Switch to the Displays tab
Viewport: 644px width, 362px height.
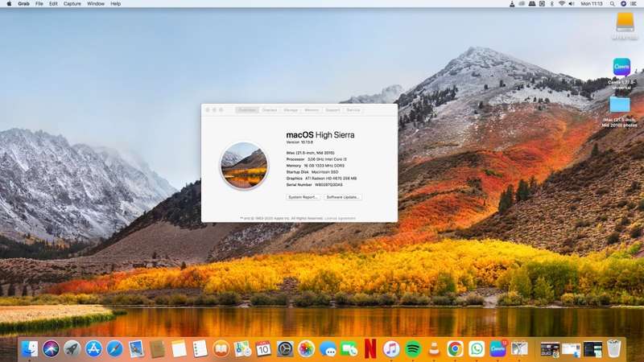click(270, 110)
